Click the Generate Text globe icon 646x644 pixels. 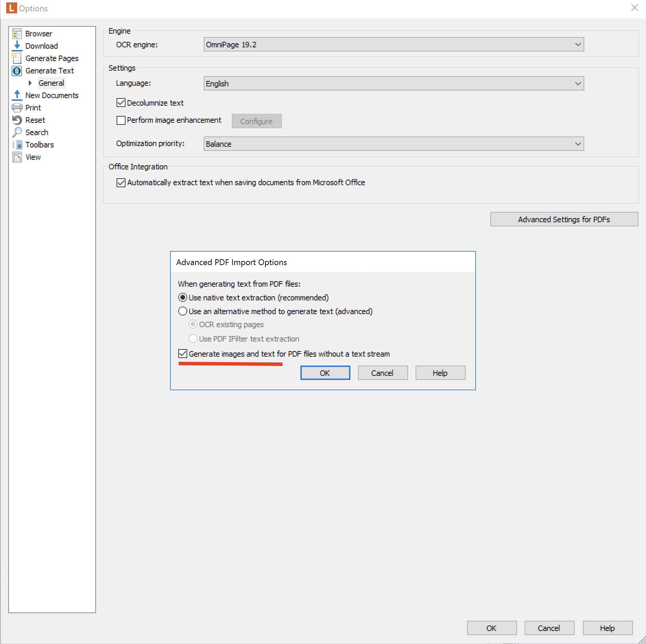17,71
